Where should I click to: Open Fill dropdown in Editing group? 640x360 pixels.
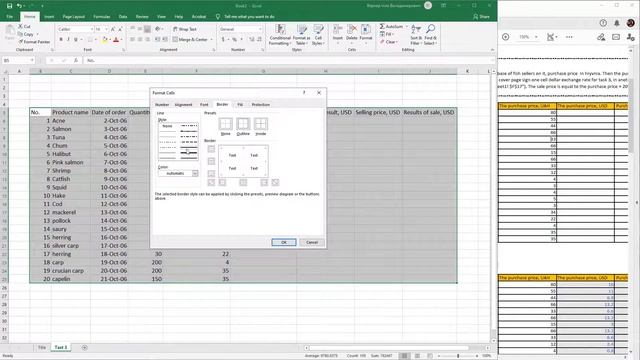(387, 34)
